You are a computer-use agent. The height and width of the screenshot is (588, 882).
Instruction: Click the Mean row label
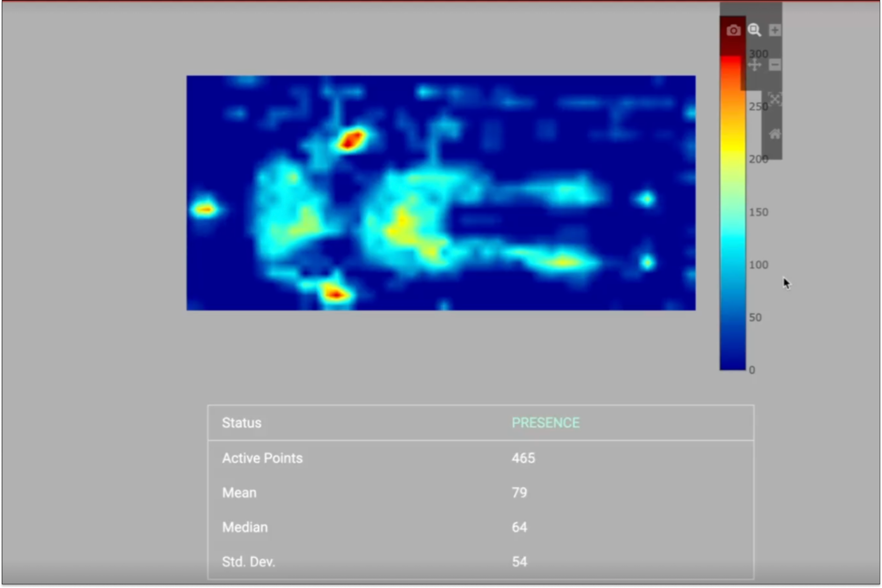[x=239, y=492]
